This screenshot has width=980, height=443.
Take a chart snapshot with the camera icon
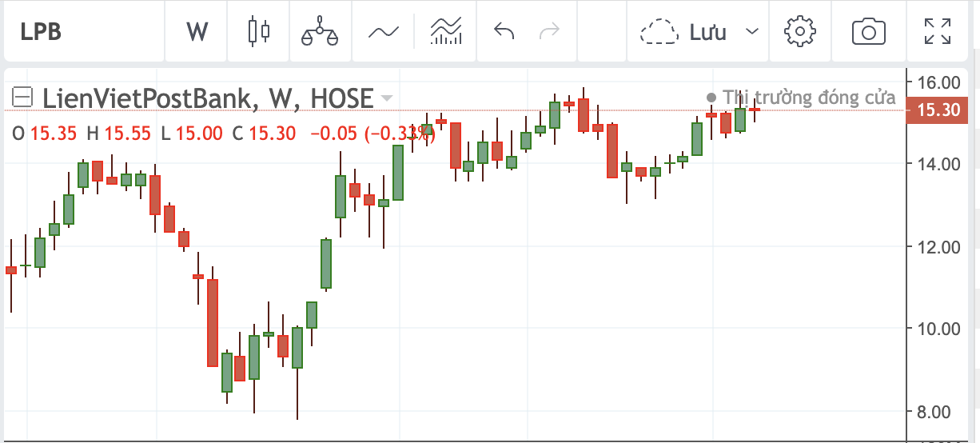pyautogui.click(x=868, y=32)
